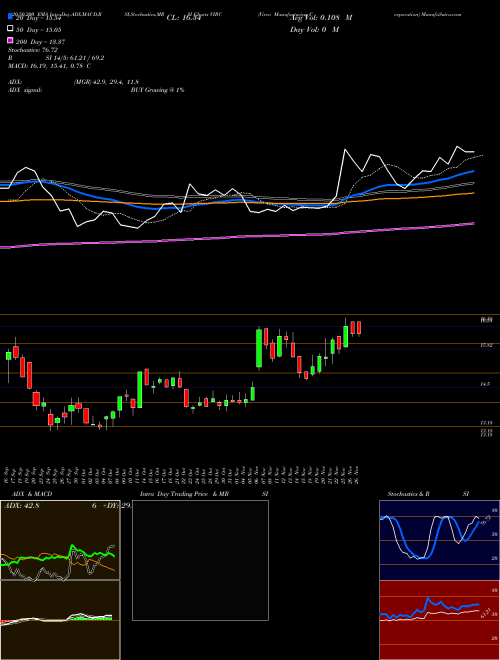This screenshot has height=660, width=500.
Task: Open the red-background RSI chart panel
Action: 439,620
